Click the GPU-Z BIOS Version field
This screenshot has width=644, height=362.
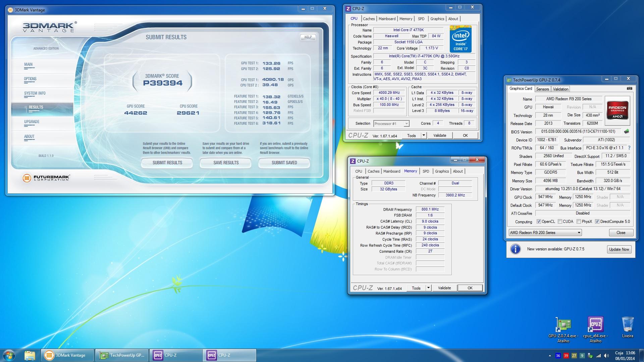pyautogui.click(x=578, y=132)
